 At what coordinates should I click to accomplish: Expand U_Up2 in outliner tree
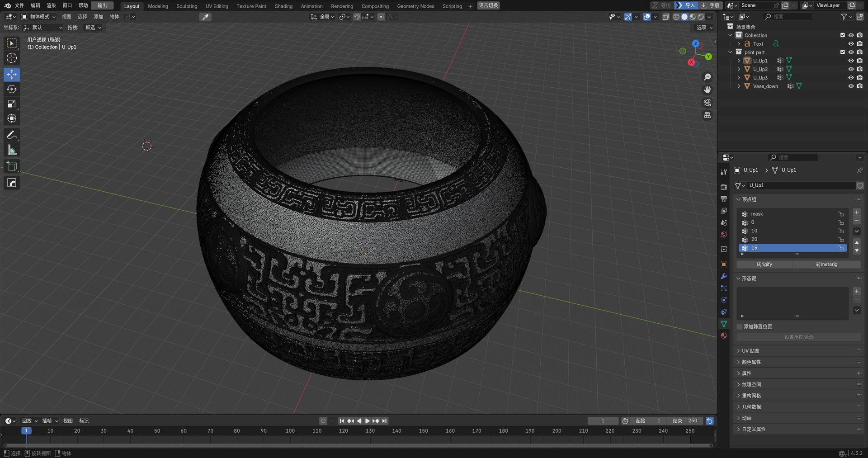coord(739,69)
